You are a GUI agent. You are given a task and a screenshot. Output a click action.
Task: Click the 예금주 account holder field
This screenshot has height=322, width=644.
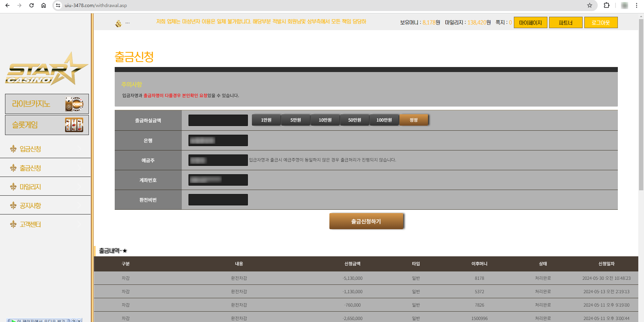pyautogui.click(x=218, y=160)
